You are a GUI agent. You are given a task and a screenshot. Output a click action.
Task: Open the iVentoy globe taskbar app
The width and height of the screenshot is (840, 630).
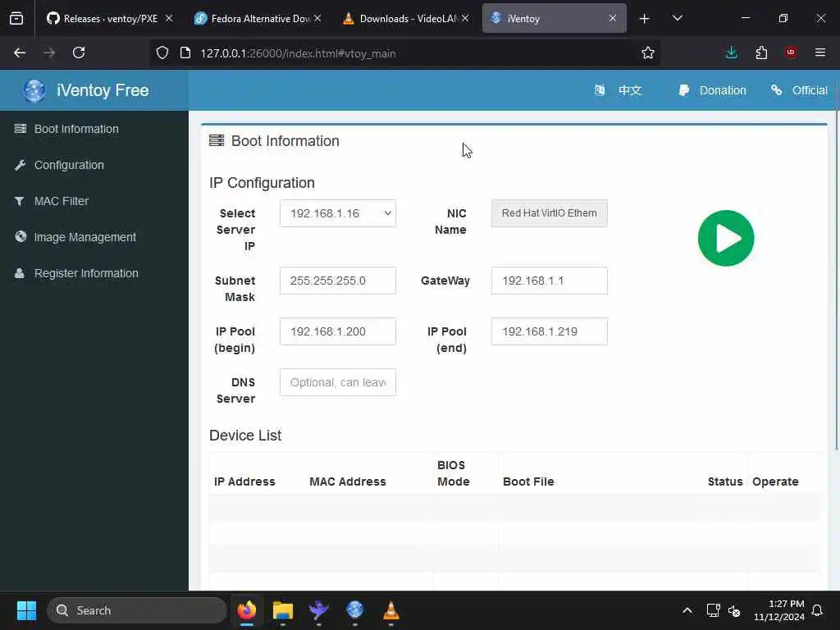354,610
